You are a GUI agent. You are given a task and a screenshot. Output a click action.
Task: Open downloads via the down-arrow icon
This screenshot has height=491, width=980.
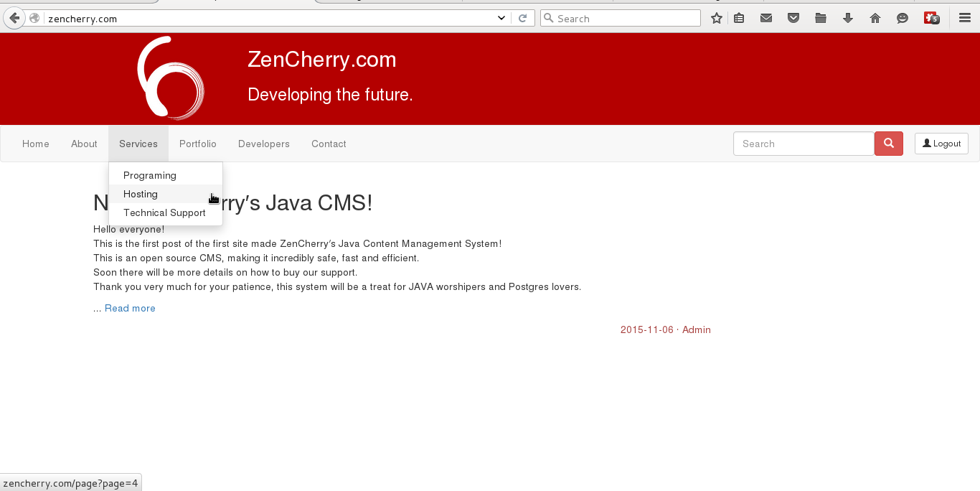[x=847, y=18]
